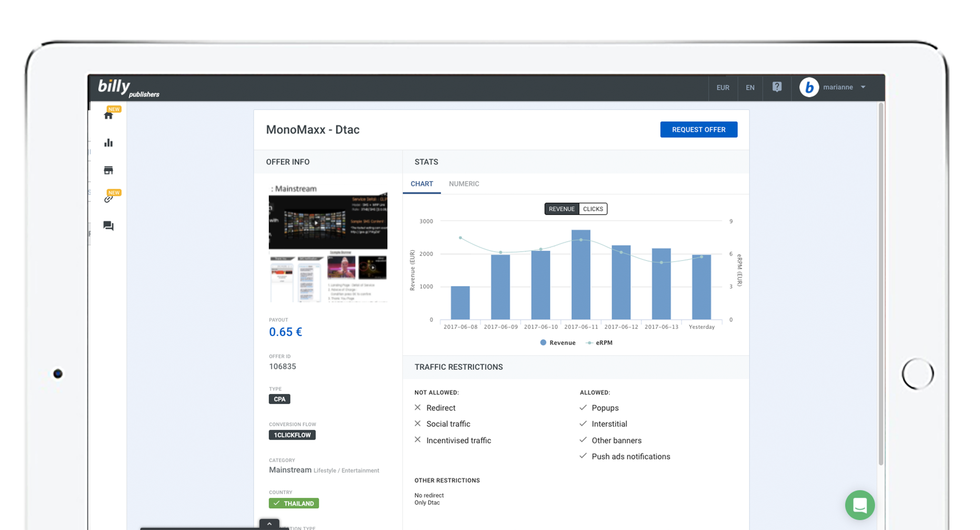Click the CPA type badge
This screenshot has height=530, width=980.
tap(279, 399)
